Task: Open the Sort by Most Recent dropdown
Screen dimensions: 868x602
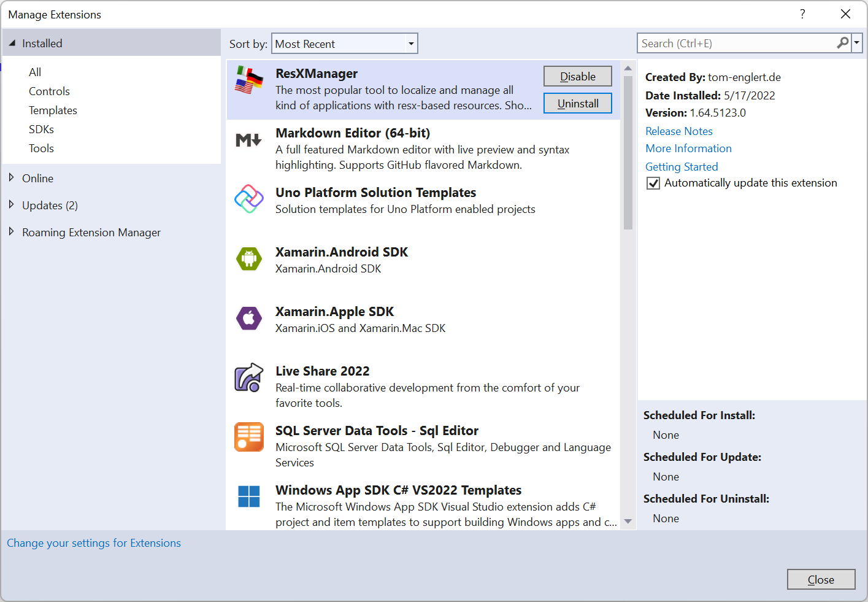Action: (x=344, y=44)
